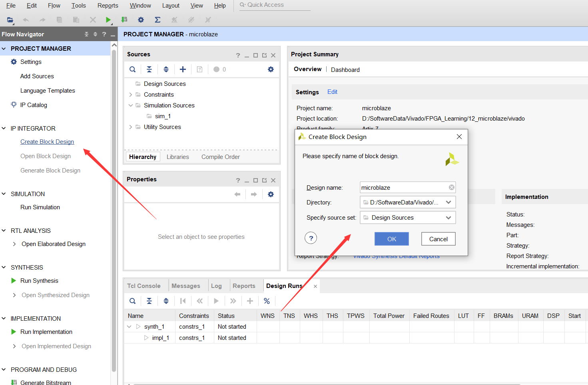Click the plus icon to add sources
Image resolution: width=588 pixels, height=385 pixels.
[x=183, y=69]
